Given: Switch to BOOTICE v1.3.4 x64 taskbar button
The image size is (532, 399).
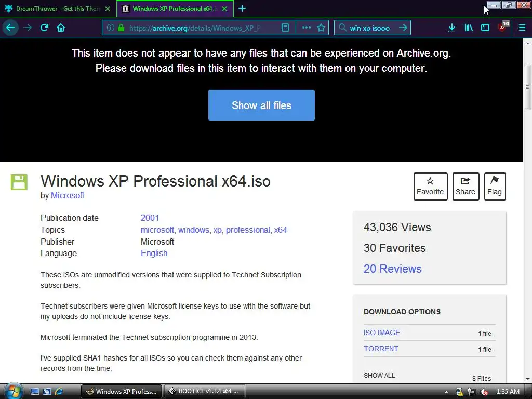Looking at the screenshot, I should [x=205, y=391].
